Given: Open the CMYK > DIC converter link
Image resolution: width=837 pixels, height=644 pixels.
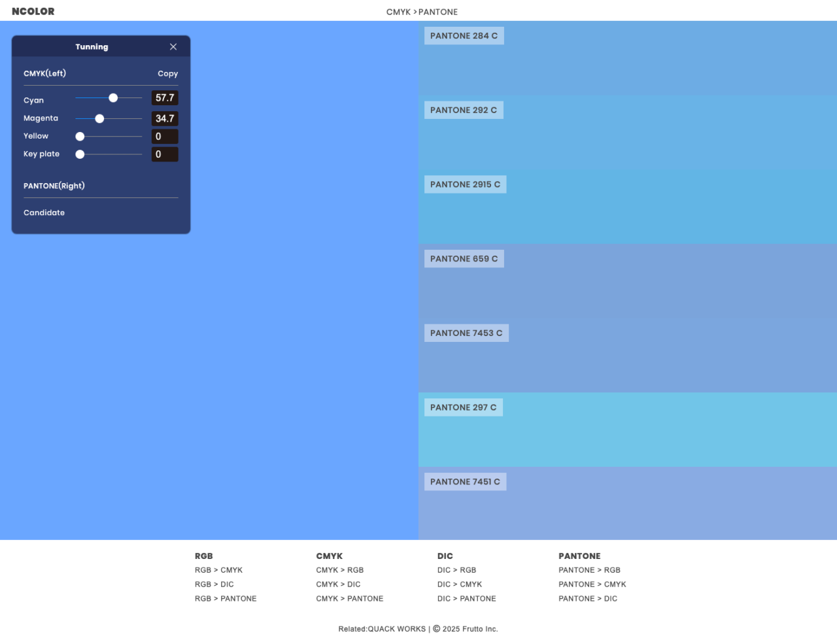Looking at the screenshot, I should pyautogui.click(x=338, y=585).
